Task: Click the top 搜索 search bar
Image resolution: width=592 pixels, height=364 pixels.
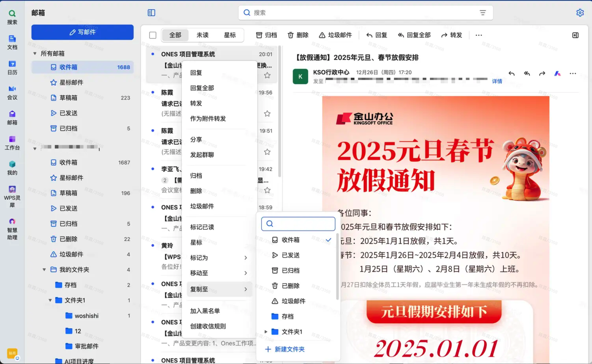Action: pos(365,12)
